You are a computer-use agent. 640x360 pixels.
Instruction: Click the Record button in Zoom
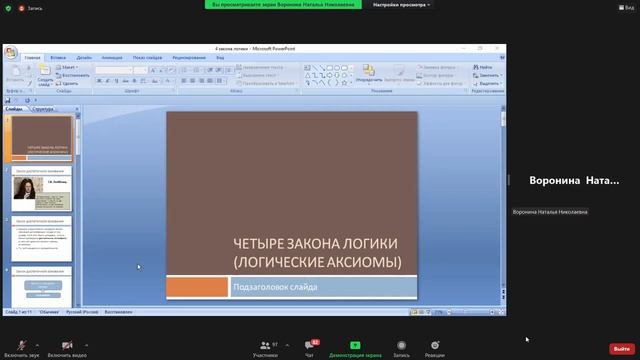(402, 349)
